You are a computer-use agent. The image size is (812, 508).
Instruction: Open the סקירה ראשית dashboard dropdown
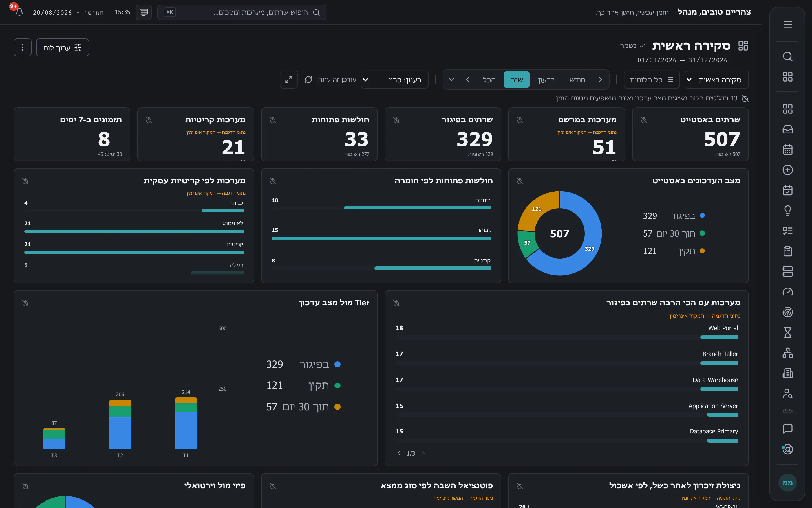[x=716, y=80]
